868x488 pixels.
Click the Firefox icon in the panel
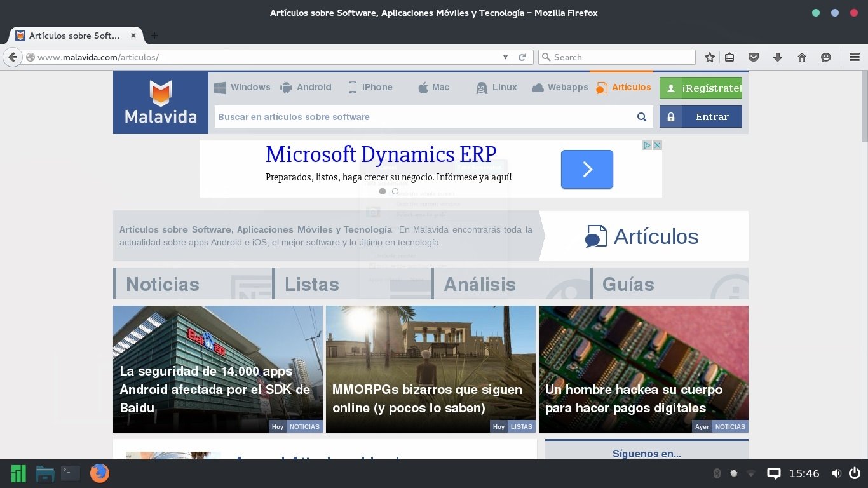click(99, 473)
